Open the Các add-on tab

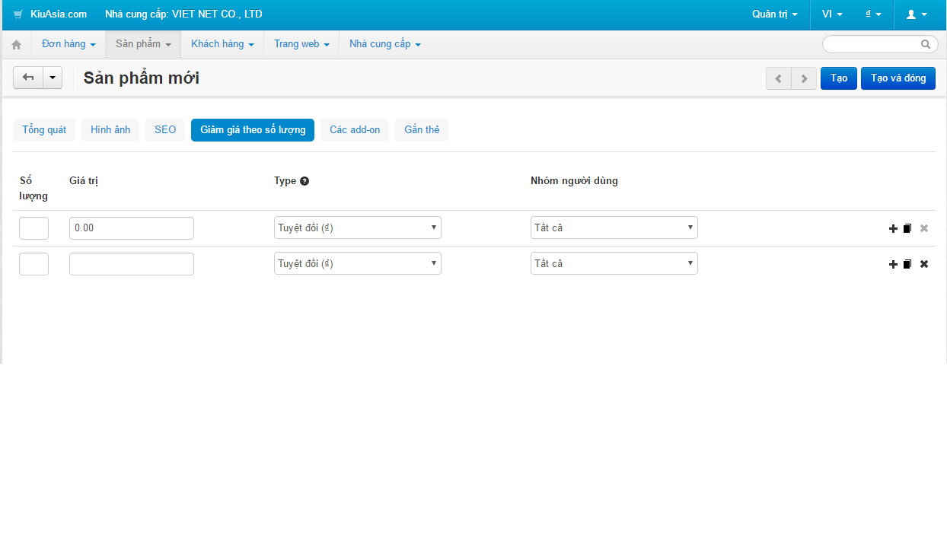click(355, 130)
